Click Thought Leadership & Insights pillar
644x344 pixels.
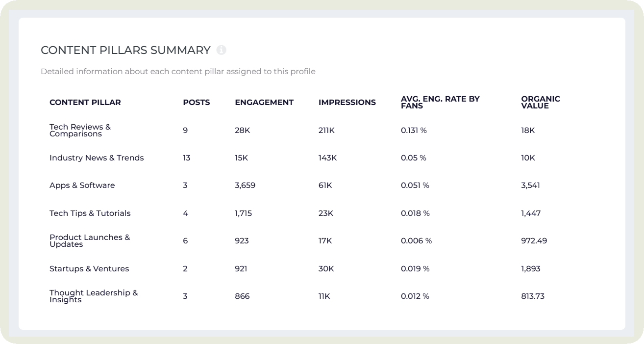point(93,296)
